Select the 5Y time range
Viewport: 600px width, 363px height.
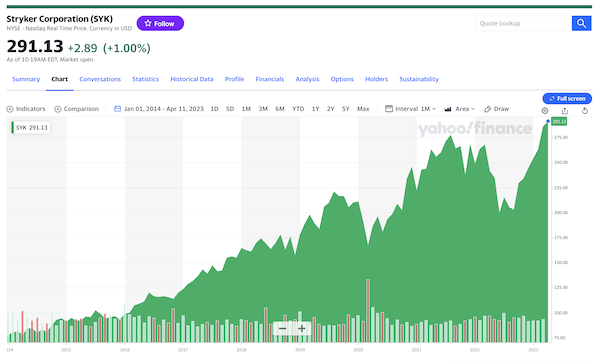pyautogui.click(x=346, y=109)
